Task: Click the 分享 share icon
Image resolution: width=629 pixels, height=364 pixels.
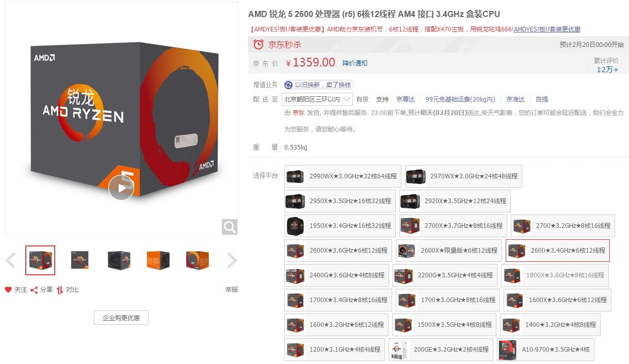Action: click(34, 290)
